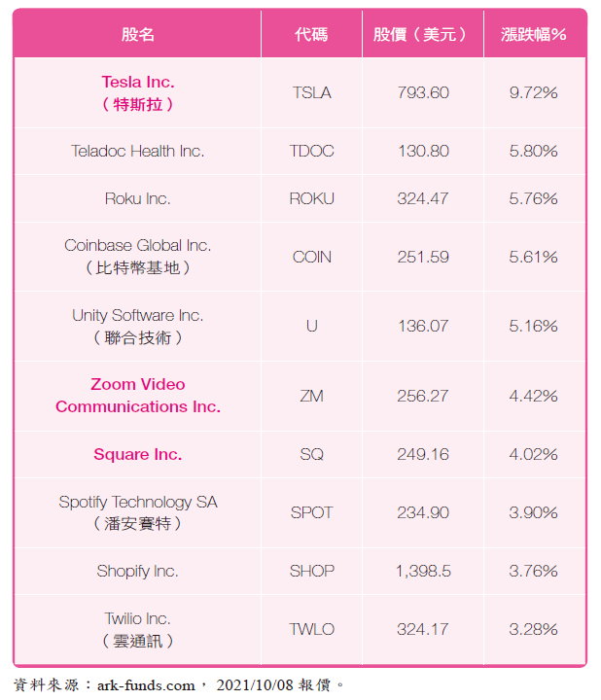601x700 pixels.
Task: Open the ark-funds.com source reference
Action: coord(146,685)
